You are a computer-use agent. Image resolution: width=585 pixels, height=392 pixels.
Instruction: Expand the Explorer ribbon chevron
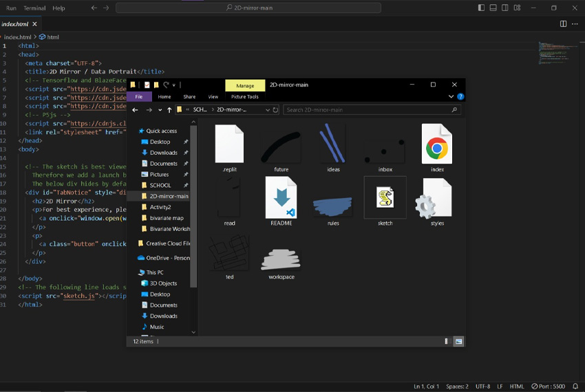(x=450, y=97)
